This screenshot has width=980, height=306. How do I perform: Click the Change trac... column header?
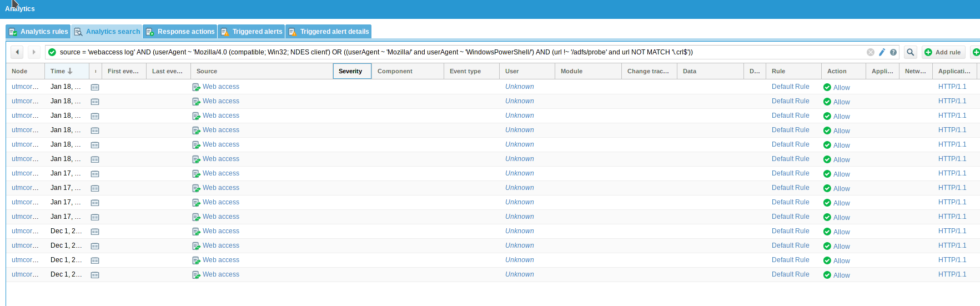(x=649, y=71)
